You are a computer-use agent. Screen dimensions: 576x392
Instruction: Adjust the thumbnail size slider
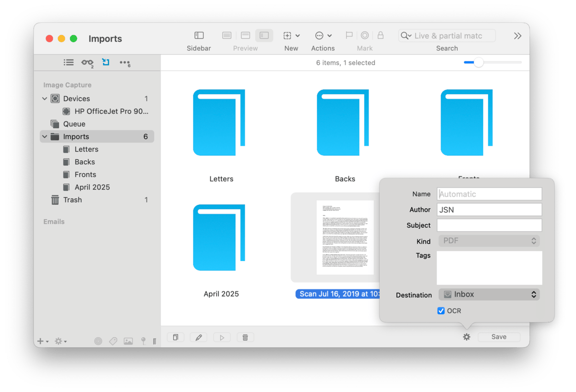pos(478,62)
